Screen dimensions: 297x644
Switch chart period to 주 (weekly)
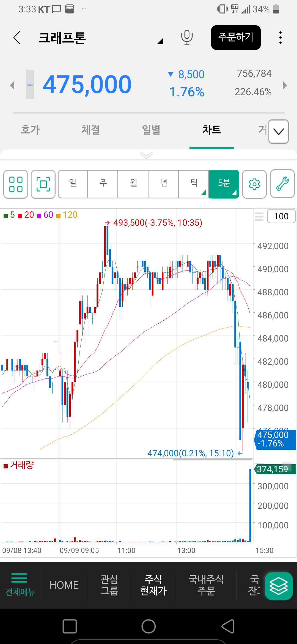(103, 184)
